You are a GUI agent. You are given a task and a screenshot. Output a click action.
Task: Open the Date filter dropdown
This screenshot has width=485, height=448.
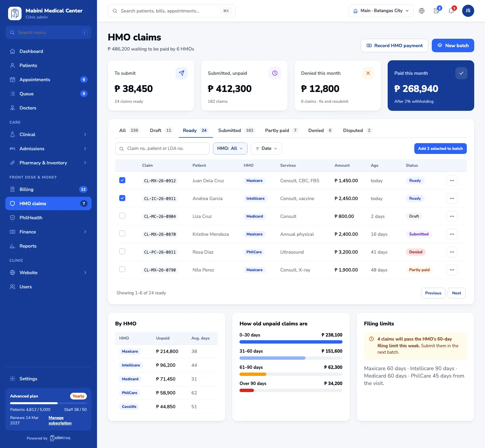(x=266, y=149)
